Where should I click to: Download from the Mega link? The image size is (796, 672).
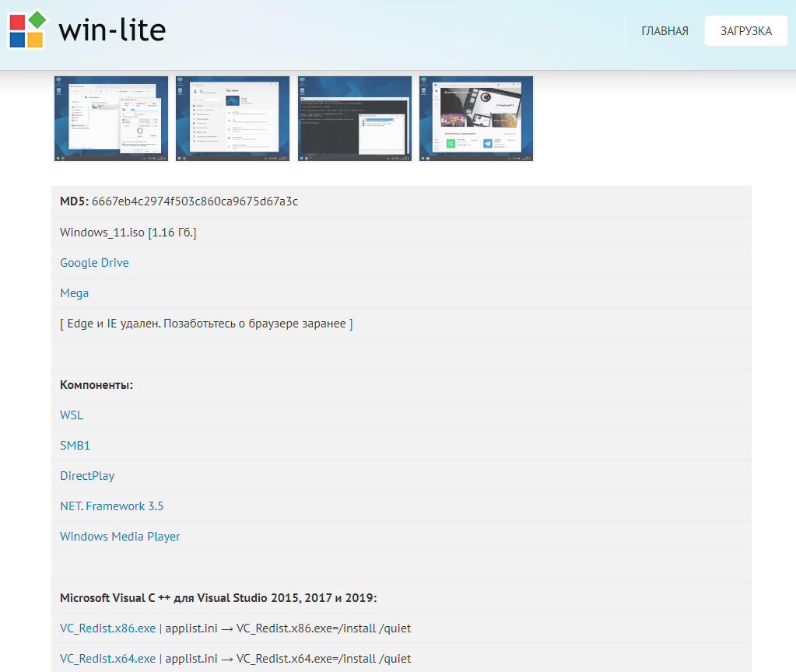point(74,293)
